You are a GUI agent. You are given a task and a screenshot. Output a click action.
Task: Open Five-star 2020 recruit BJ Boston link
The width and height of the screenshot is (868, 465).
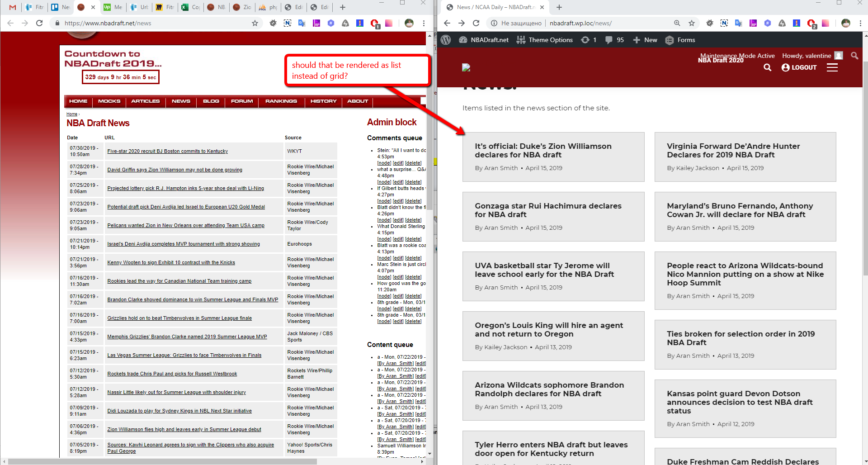click(x=167, y=151)
